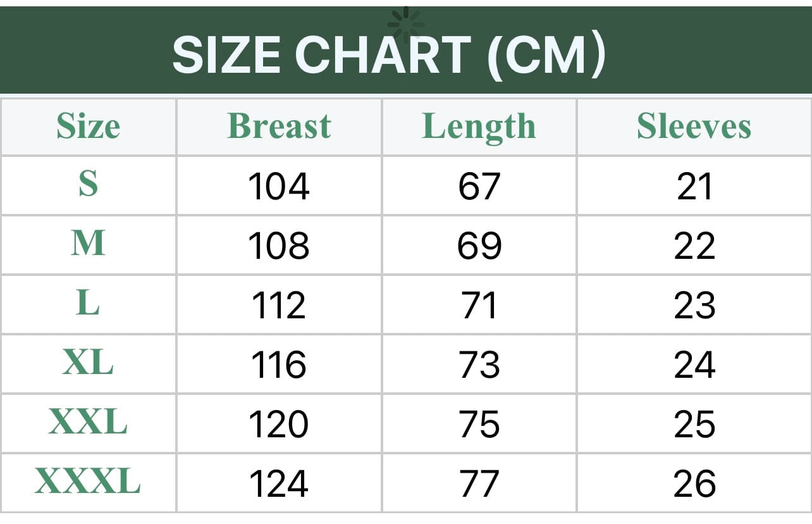Click the SIZE CHART (CM) title banner
812x524 pixels.
[388, 56]
